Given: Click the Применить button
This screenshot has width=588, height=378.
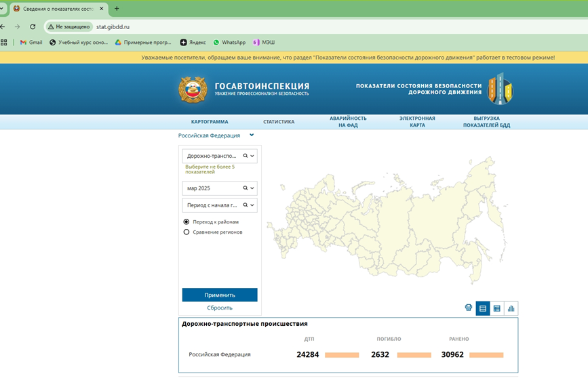Looking at the screenshot, I should coord(220,295).
